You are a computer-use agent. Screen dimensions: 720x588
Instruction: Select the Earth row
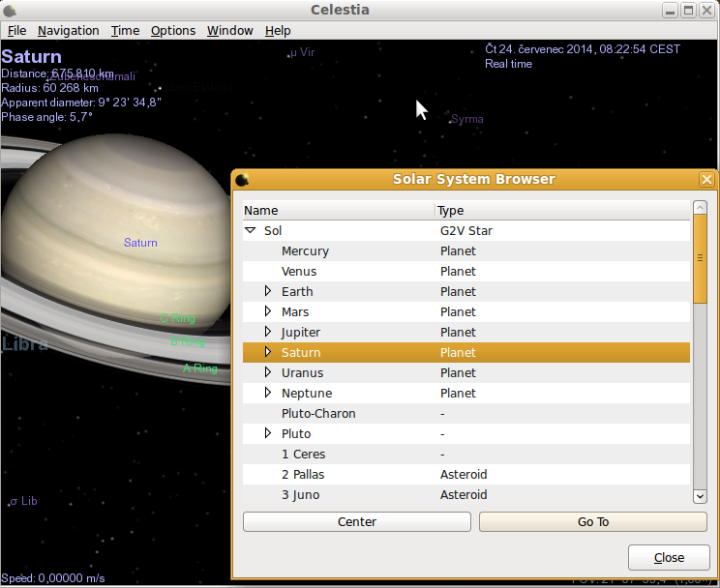tap(466, 291)
